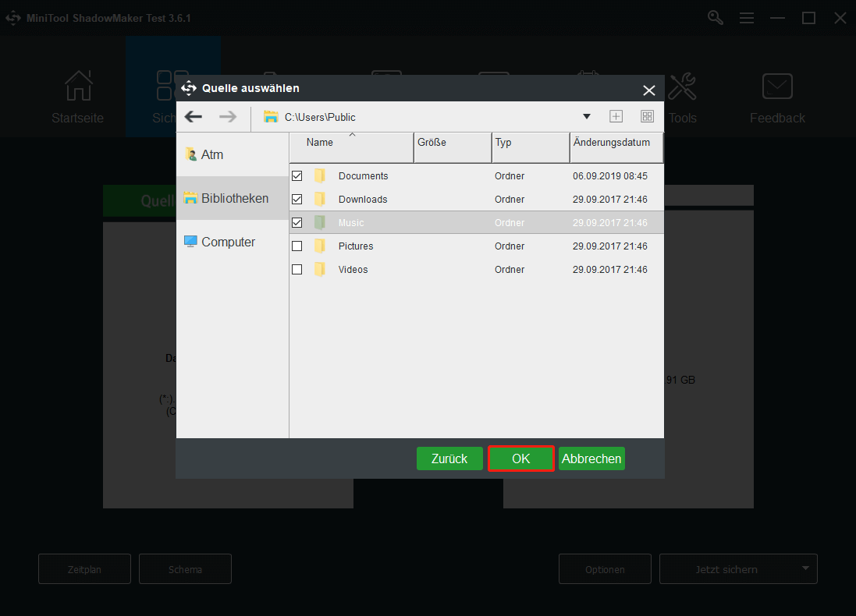Open the key/license search icon in title bar
Image resolution: width=856 pixels, height=616 pixels.
[x=715, y=17]
